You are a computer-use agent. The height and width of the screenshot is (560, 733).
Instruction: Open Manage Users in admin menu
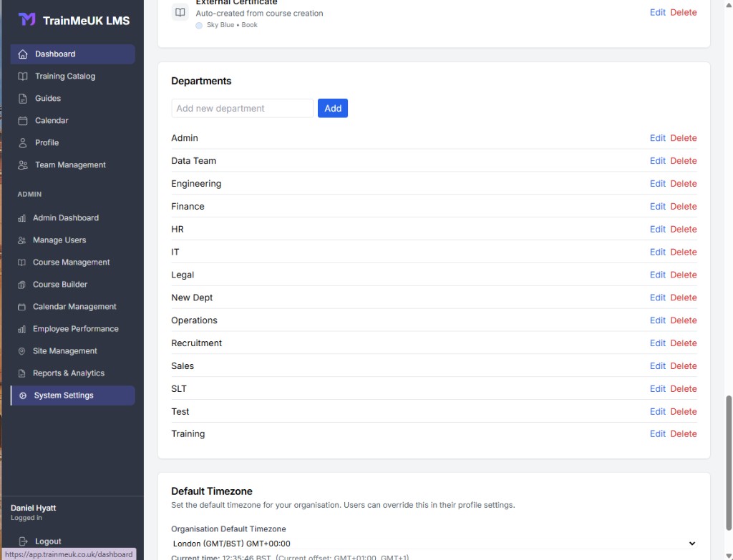coord(59,240)
